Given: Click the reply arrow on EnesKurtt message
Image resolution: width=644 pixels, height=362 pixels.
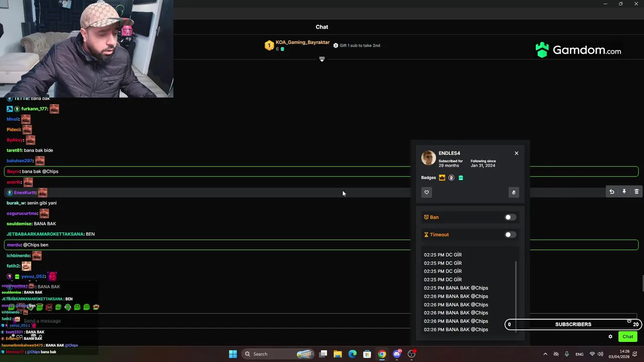Looking at the screenshot, I should 612,192.
